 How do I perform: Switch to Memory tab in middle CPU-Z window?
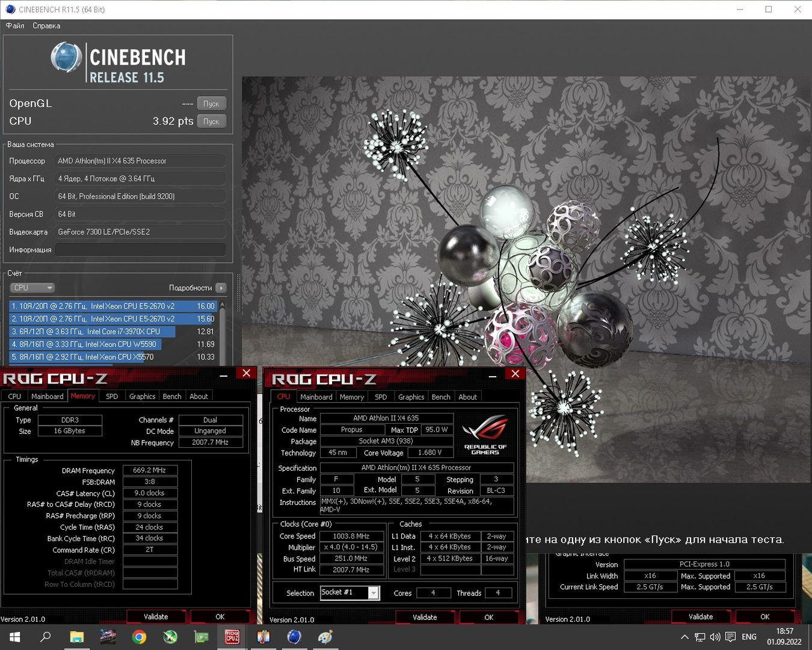(x=352, y=397)
